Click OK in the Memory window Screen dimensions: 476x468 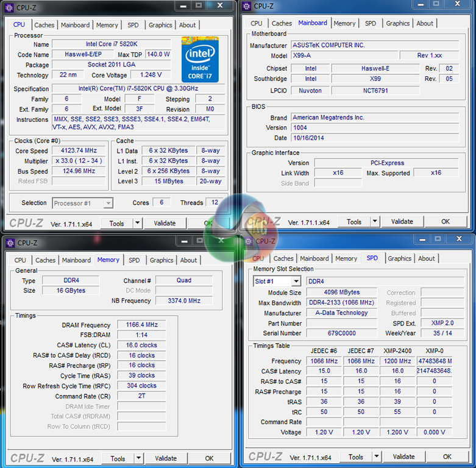209,458
